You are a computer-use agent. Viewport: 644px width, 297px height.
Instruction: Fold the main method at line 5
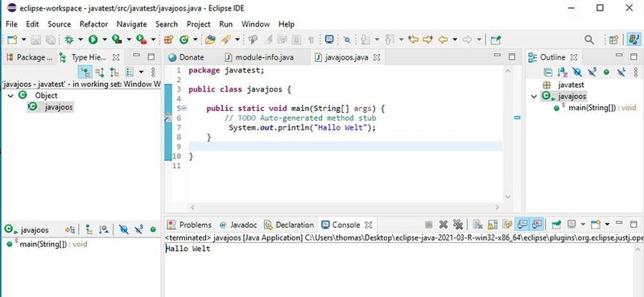pyautogui.click(x=184, y=108)
